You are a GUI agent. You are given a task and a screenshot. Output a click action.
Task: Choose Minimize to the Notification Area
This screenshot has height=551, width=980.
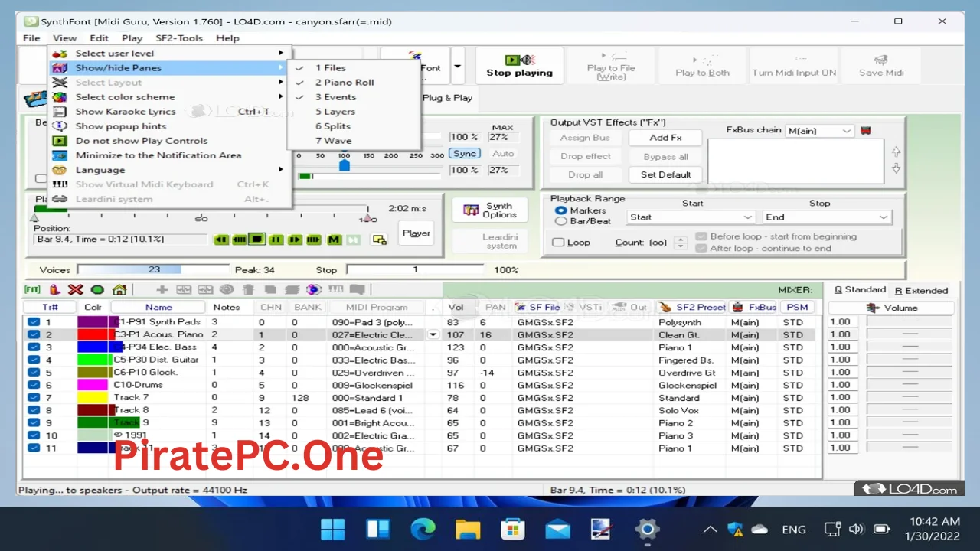tap(168, 155)
